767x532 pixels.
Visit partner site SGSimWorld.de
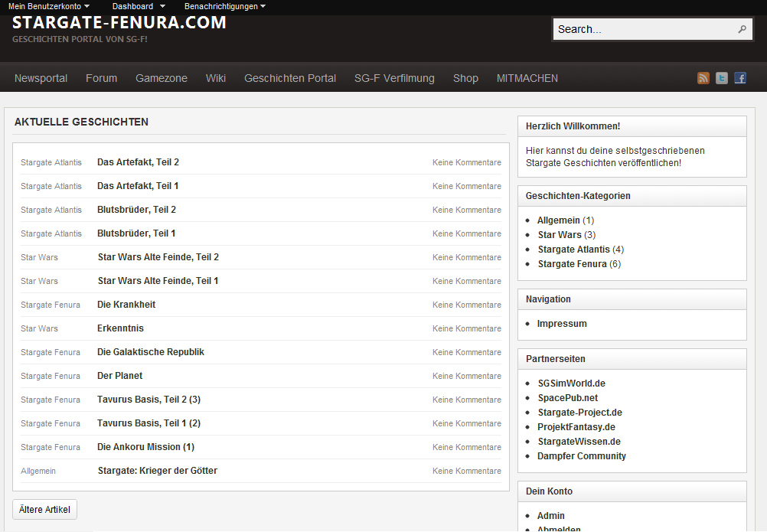571,383
